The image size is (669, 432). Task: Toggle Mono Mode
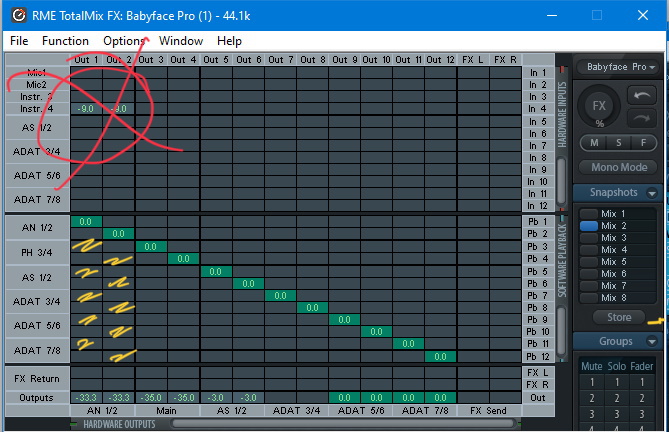tap(619, 167)
